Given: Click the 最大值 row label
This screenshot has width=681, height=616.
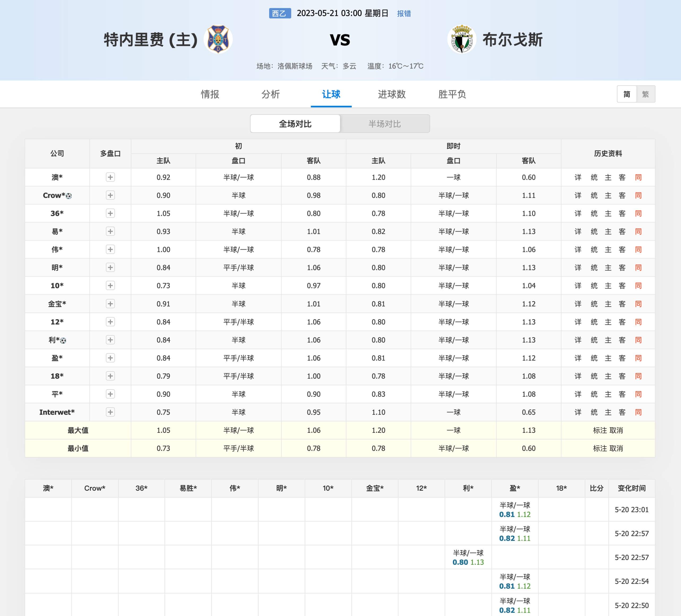Looking at the screenshot, I should point(78,430).
